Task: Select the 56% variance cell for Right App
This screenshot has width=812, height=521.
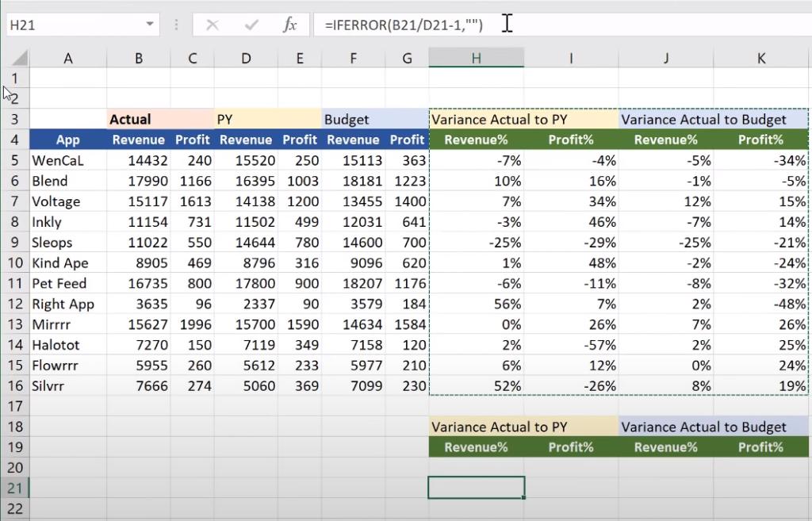Action: click(x=475, y=304)
